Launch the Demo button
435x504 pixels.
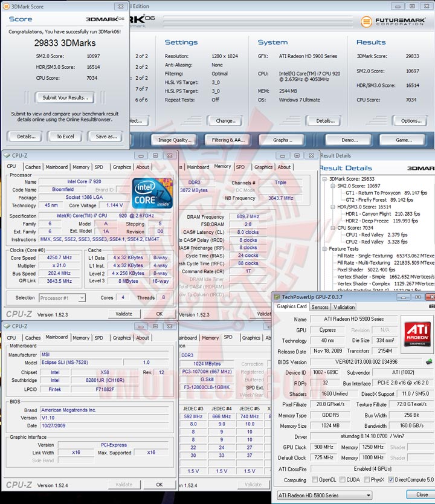click(x=349, y=140)
